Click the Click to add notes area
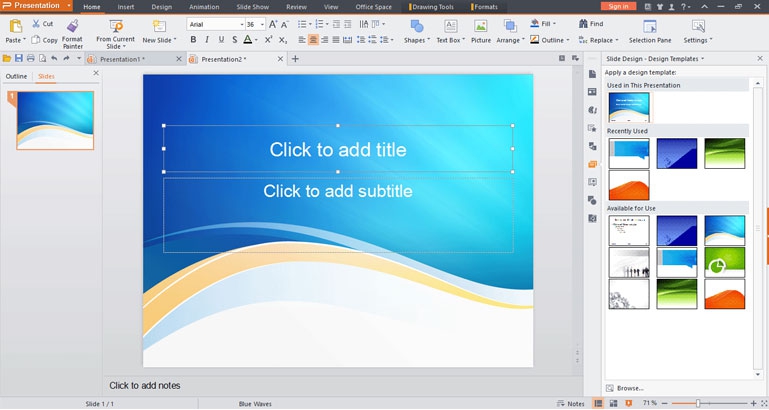769x410 pixels. coord(145,385)
